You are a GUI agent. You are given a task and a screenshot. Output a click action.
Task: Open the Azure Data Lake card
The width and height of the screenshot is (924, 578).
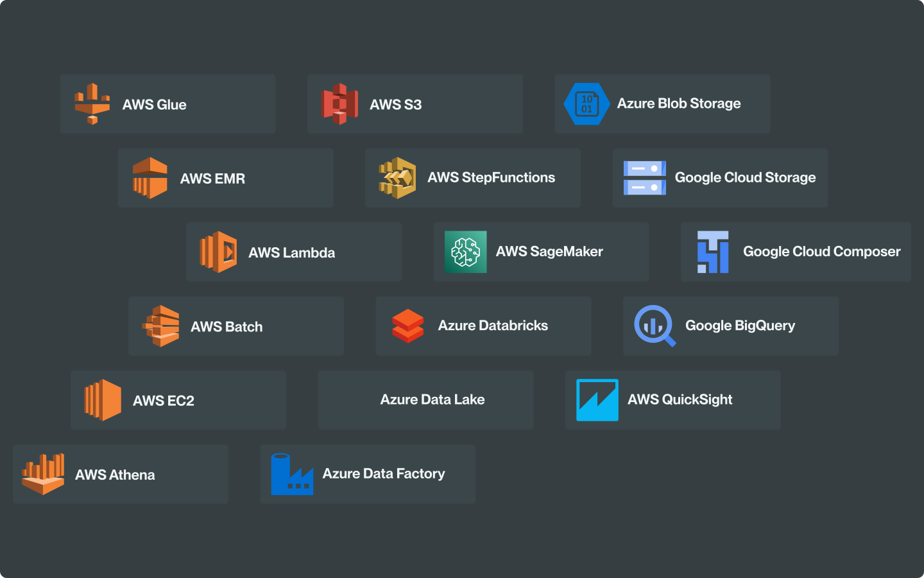click(x=425, y=399)
